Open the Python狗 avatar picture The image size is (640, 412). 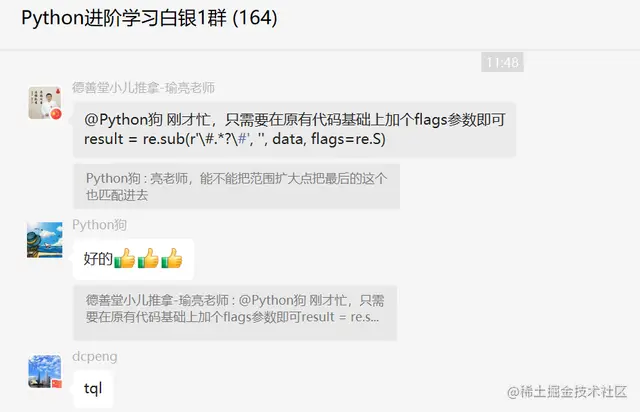tap(45, 240)
